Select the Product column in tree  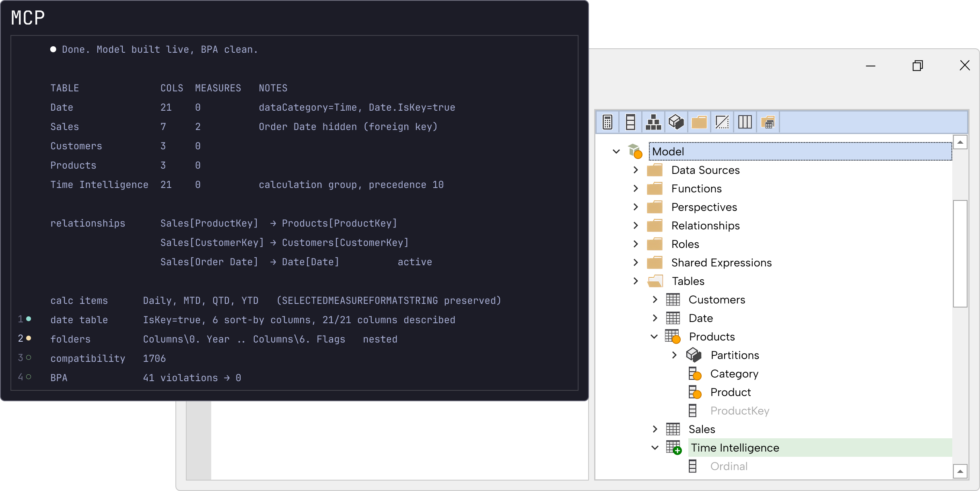[731, 392]
